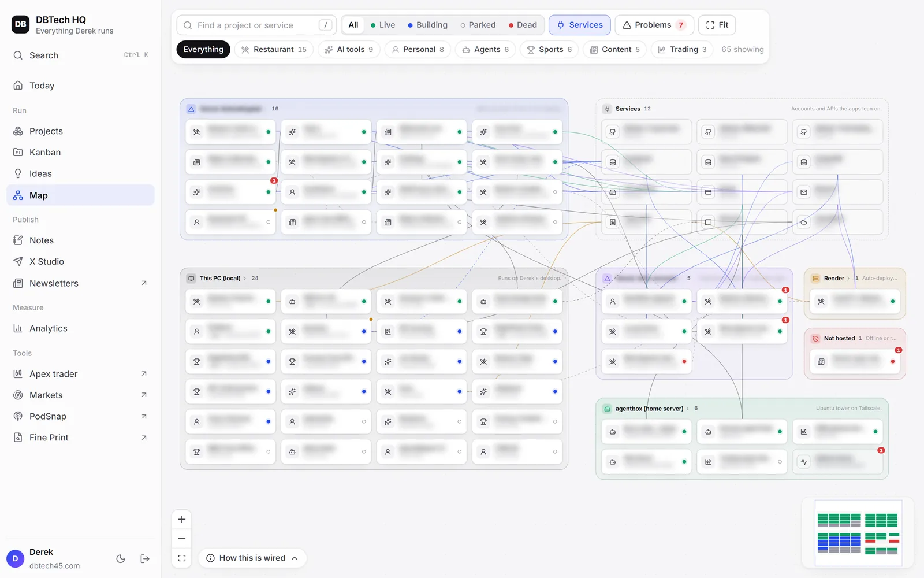Zoom in on the map
This screenshot has height=578, width=924.
click(x=182, y=519)
